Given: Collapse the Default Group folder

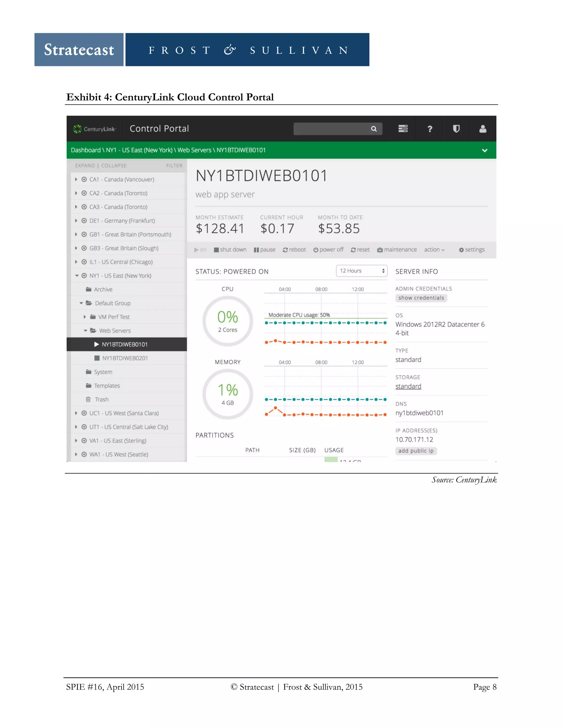Looking at the screenshot, I should click(81, 303).
